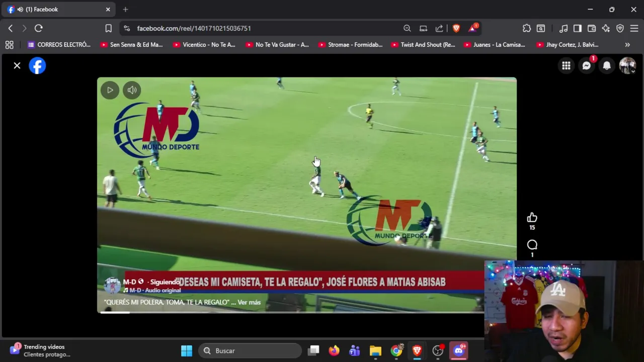Switch to Brave on the taskbar
The height and width of the screenshot is (362, 644).
417,350
